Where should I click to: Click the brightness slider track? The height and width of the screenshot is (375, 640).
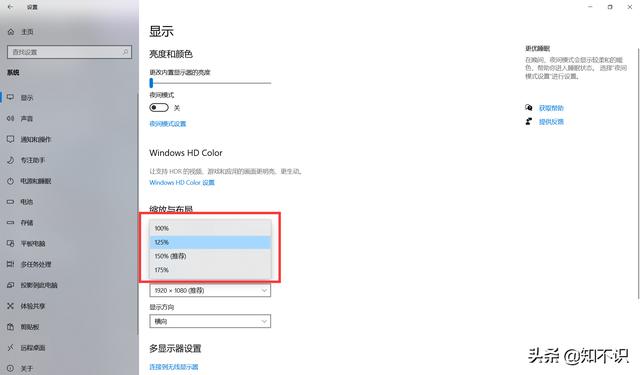[210, 83]
